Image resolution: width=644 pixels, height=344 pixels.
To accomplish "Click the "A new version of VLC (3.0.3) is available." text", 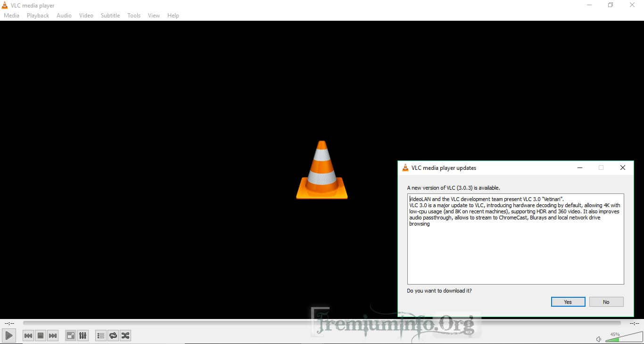I will (454, 188).
